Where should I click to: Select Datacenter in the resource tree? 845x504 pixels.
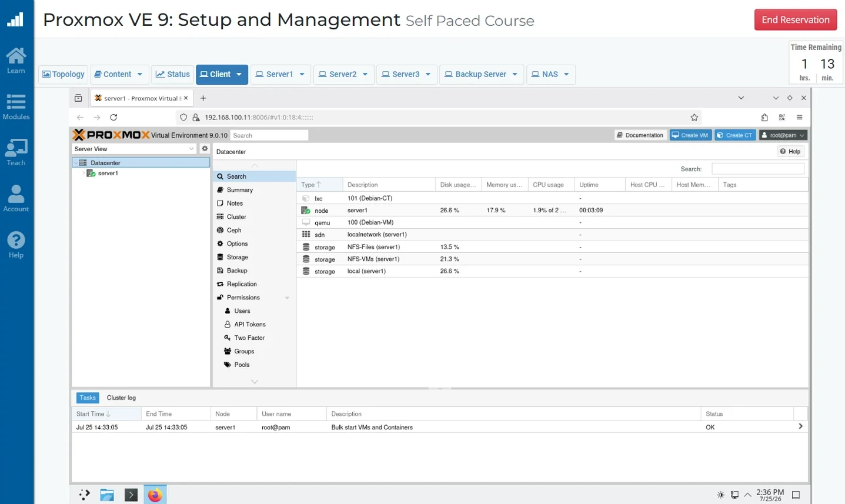coord(141,163)
